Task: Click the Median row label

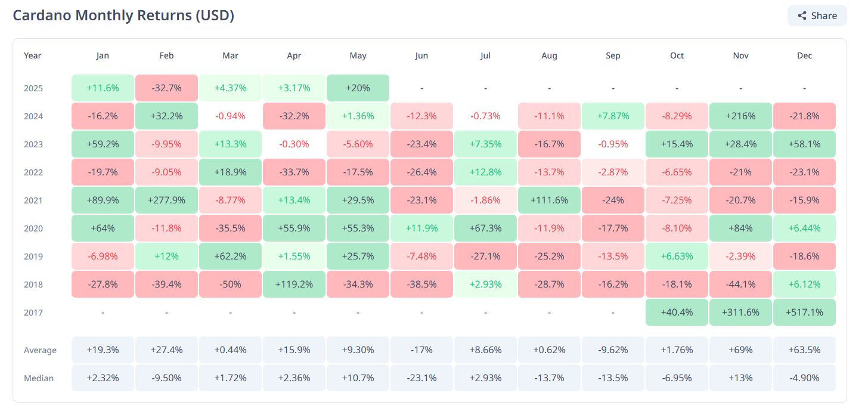Action: click(x=39, y=378)
